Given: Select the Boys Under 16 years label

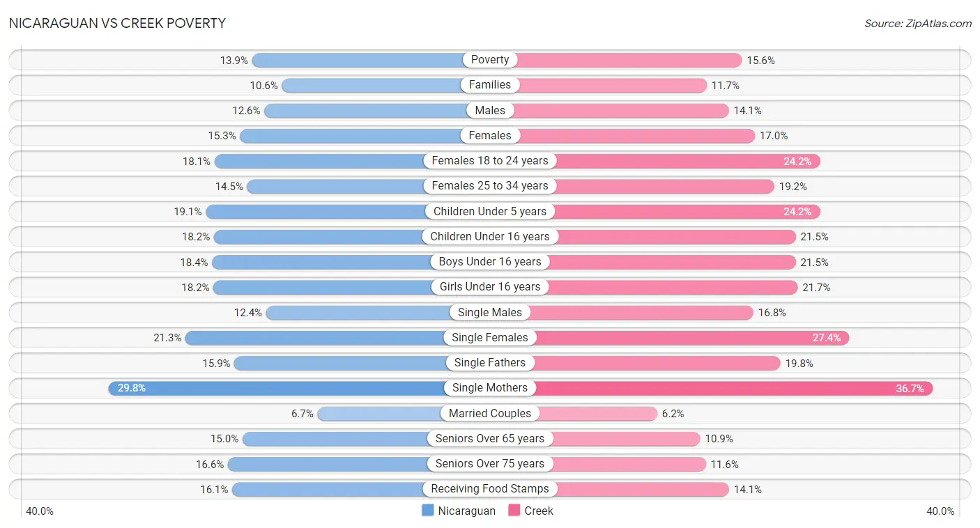Looking at the screenshot, I should click(490, 262).
